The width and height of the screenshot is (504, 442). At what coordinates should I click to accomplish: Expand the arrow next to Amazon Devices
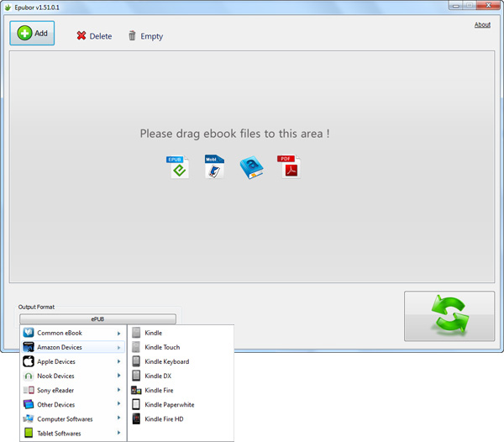118,348
